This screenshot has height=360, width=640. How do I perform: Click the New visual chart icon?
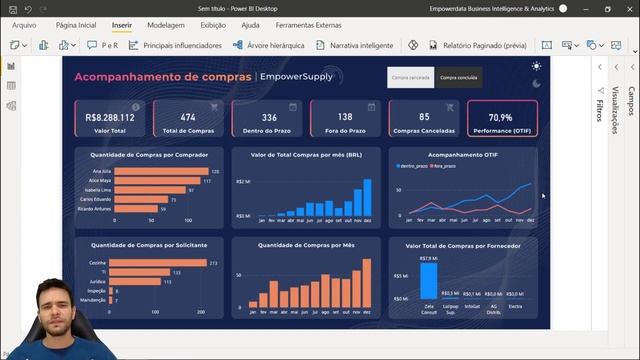point(43,45)
